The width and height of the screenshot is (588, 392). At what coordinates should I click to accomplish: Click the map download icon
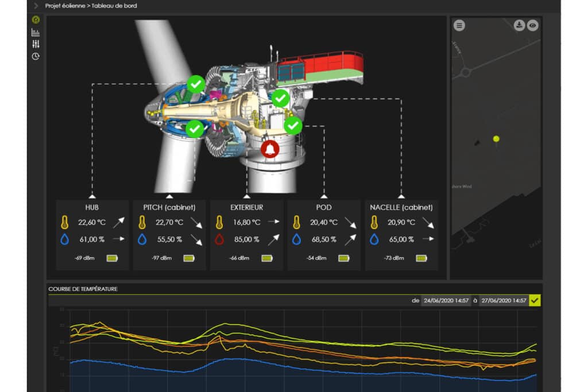(519, 25)
